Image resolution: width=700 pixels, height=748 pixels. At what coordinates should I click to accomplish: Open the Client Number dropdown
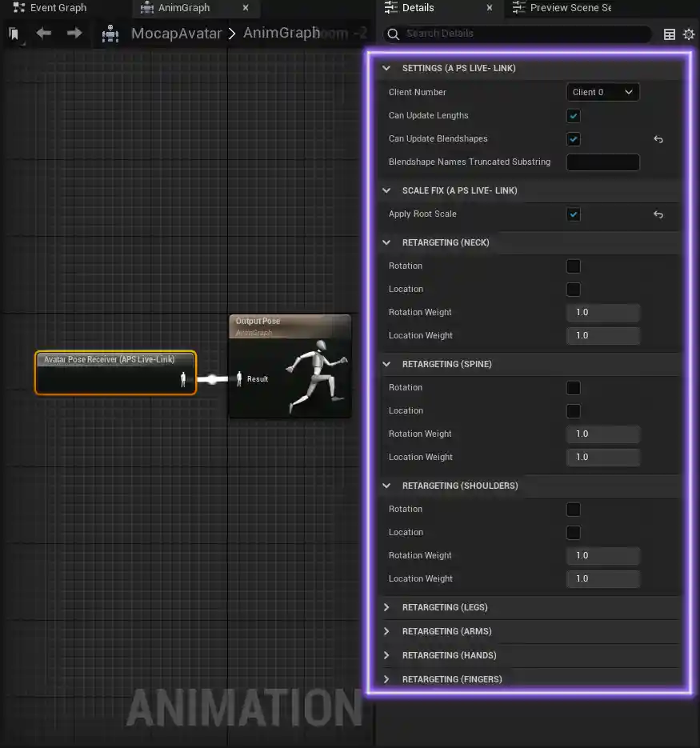pos(602,92)
